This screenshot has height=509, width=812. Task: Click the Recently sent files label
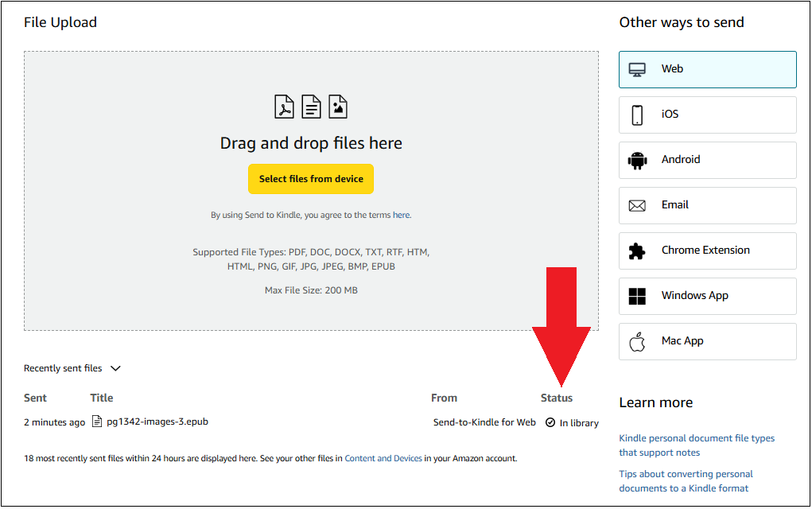pos(63,368)
